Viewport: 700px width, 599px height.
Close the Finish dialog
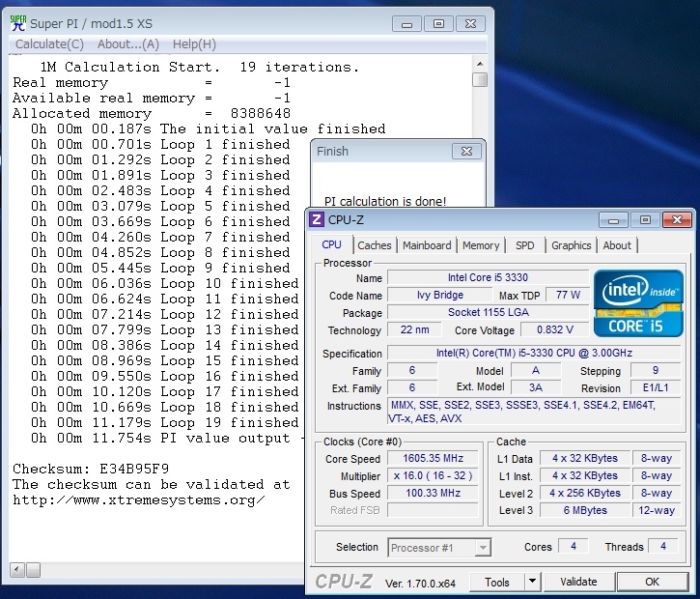pos(466,151)
